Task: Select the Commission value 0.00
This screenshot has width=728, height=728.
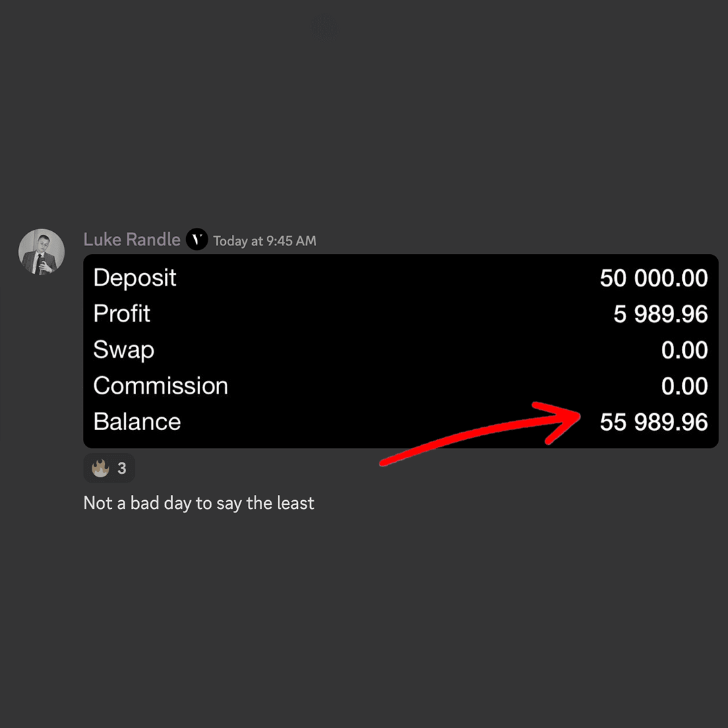Action: [684, 386]
